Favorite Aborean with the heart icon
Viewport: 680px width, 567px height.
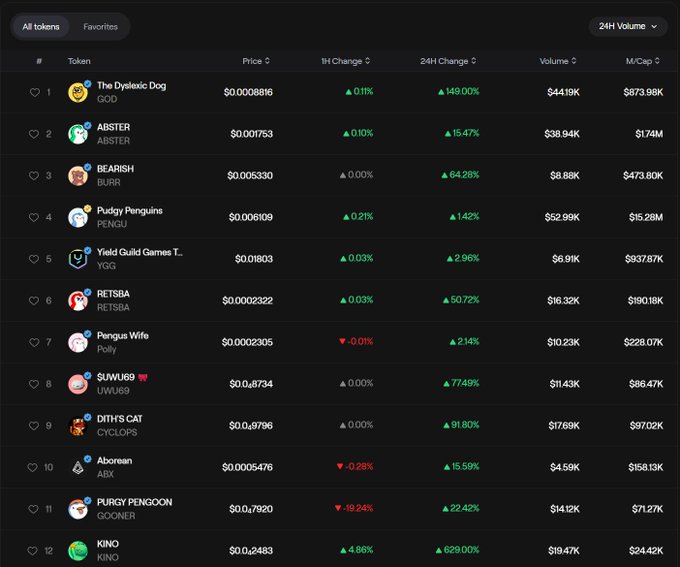33,467
